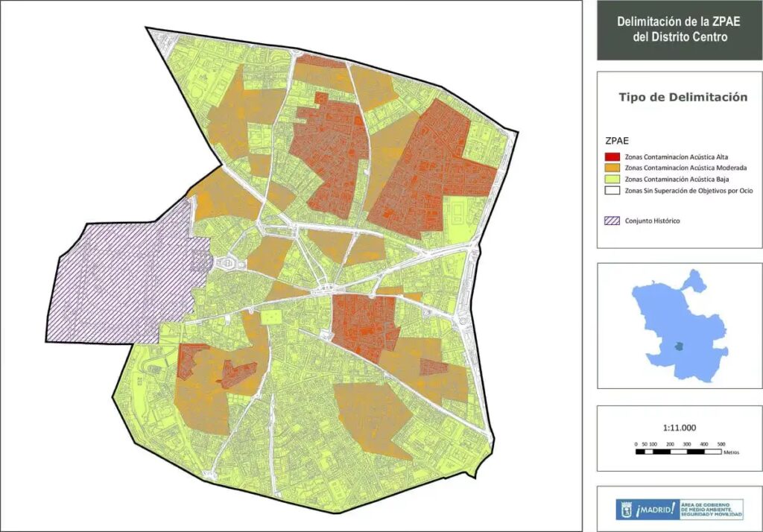Select the orange Acústica Moderada legend swatch
This screenshot has width=763, height=532.
click(x=612, y=168)
